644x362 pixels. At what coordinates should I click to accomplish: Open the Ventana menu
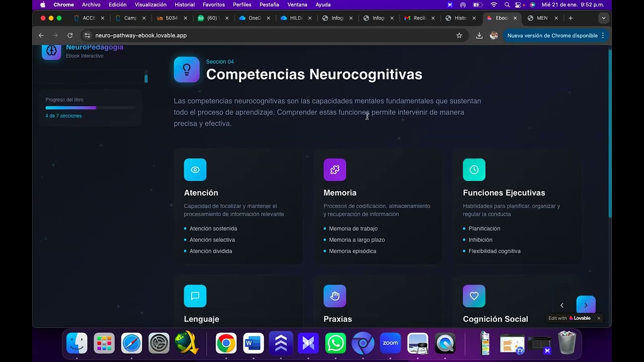coord(297,5)
